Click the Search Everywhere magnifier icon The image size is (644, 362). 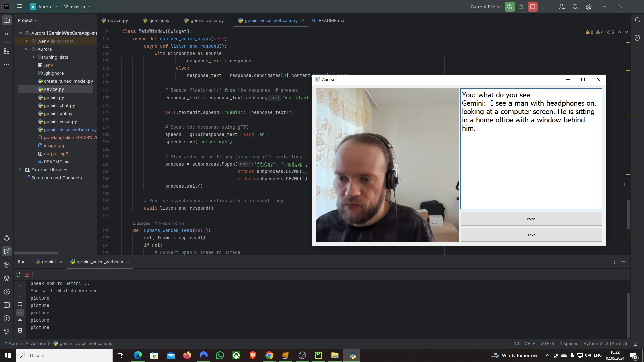pyautogui.click(x=575, y=7)
